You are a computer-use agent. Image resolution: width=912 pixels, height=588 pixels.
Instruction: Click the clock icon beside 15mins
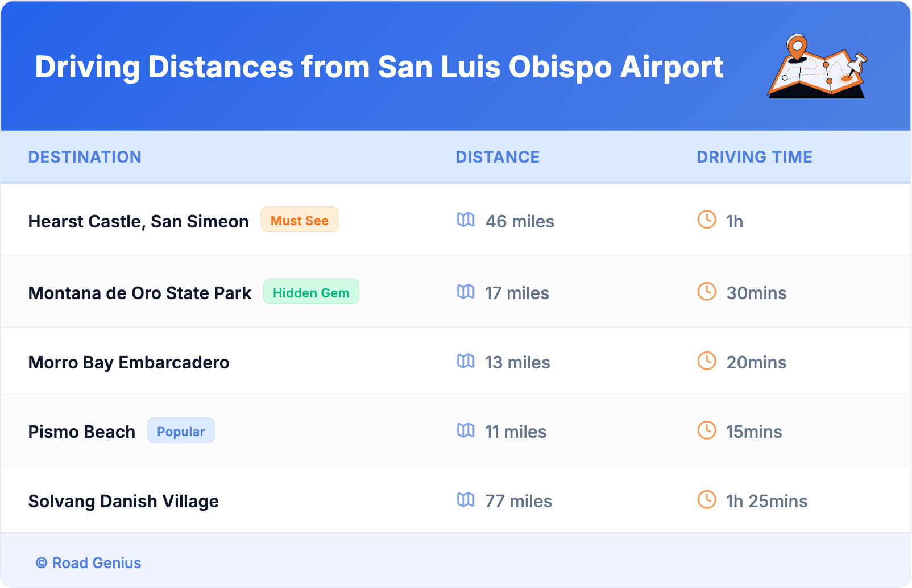point(707,430)
